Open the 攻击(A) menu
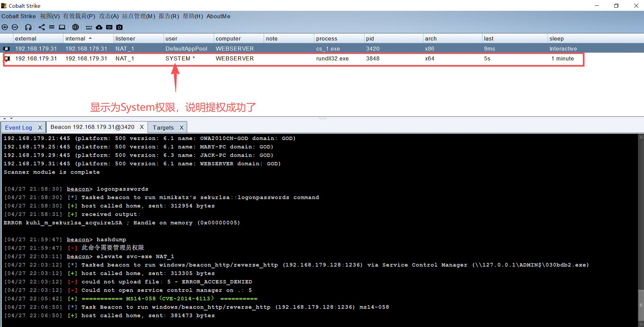Viewport: 644px width, 327px height. [x=109, y=16]
